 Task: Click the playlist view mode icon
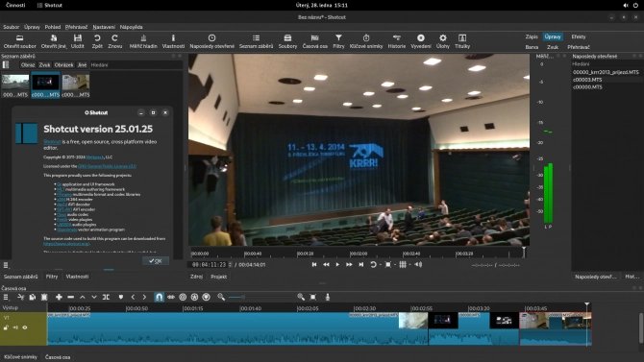[6, 65]
